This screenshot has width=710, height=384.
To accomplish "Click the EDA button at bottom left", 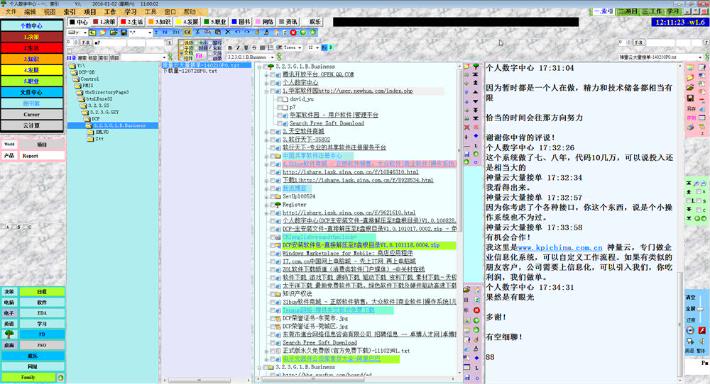I will pos(42,313).
